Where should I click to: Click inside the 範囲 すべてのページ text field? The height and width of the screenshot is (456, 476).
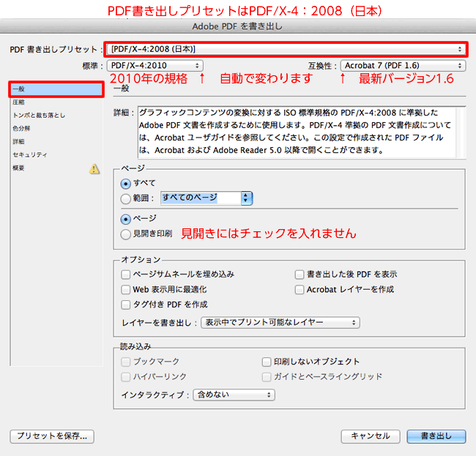point(201,198)
